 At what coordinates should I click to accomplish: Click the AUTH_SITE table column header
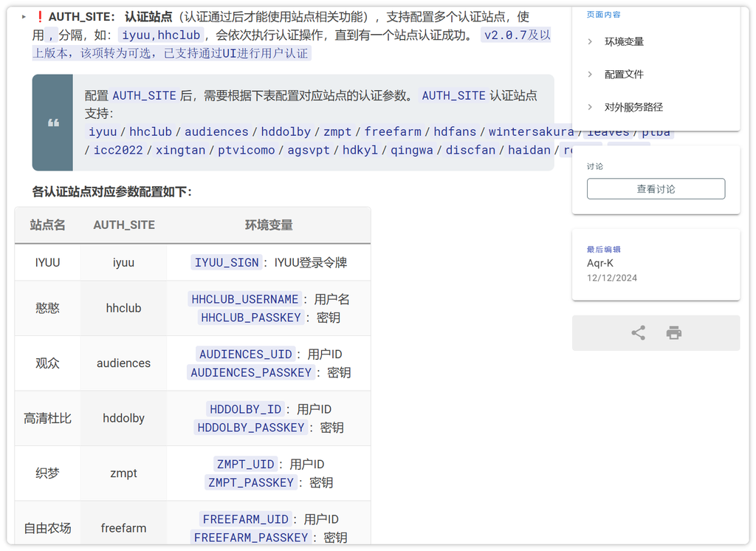[x=123, y=225]
